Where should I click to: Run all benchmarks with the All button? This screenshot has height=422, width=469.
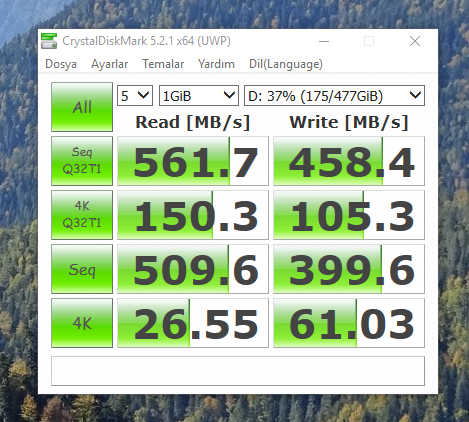pos(82,107)
